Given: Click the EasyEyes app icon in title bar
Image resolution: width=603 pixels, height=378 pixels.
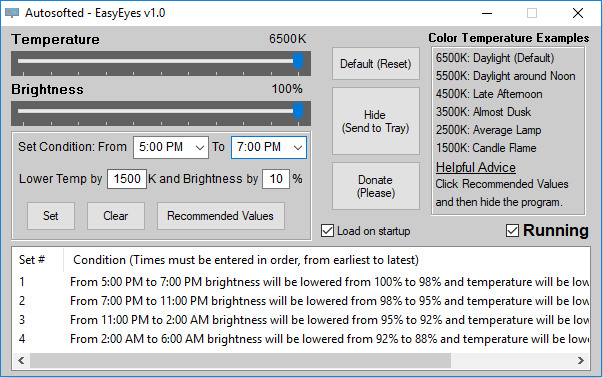Looking at the screenshot, I should tap(12, 13).
